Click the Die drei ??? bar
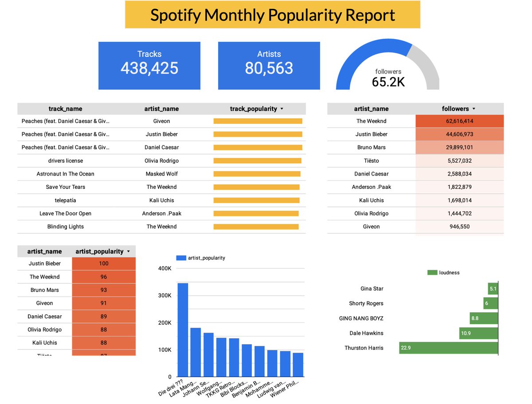The height and width of the screenshot is (404, 532). pyautogui.click(x=183, y=330)
